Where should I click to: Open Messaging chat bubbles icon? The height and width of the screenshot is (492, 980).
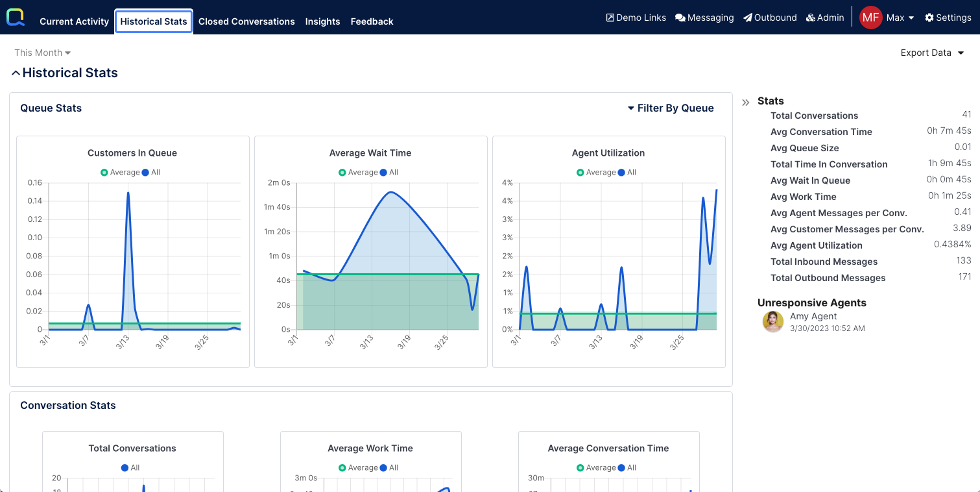680,18
